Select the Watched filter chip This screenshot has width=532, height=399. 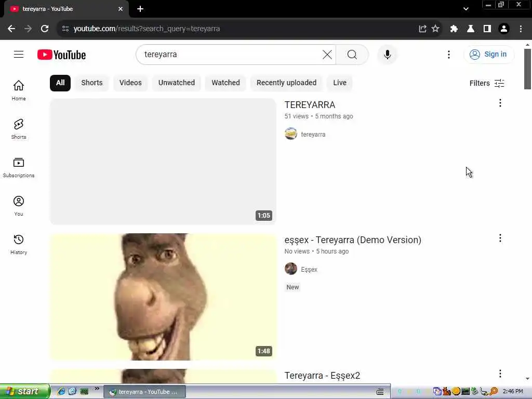pyautogui.click(x=225, y=83)
